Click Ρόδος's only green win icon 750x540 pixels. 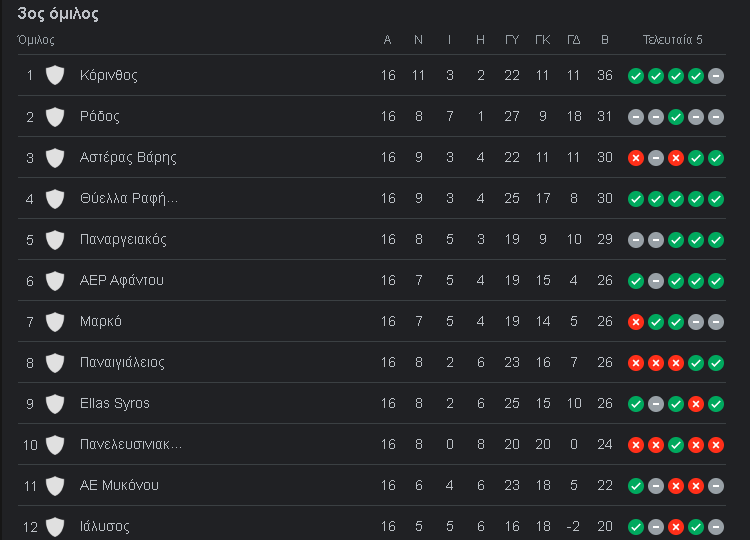pyautogui.click(x=675, y=117)
